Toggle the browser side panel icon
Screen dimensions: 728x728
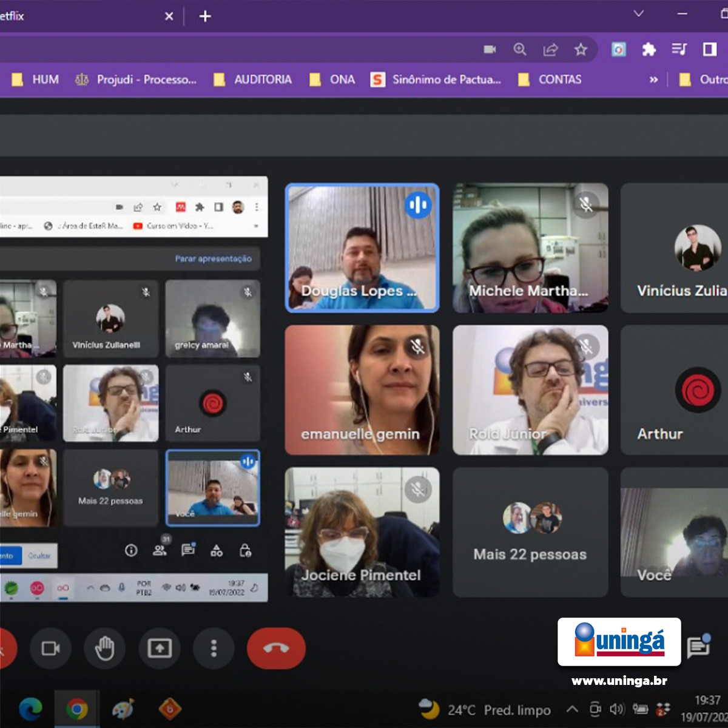[709, 50]
